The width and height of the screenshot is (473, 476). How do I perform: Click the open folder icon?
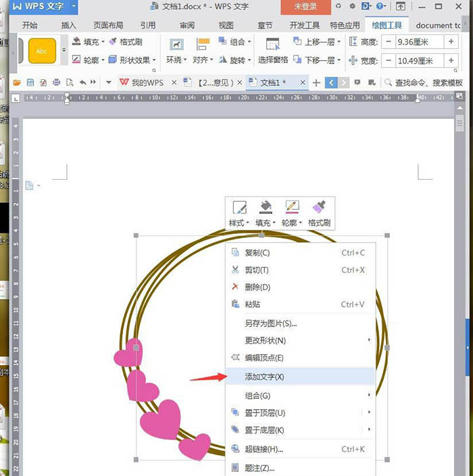point(17,82)
